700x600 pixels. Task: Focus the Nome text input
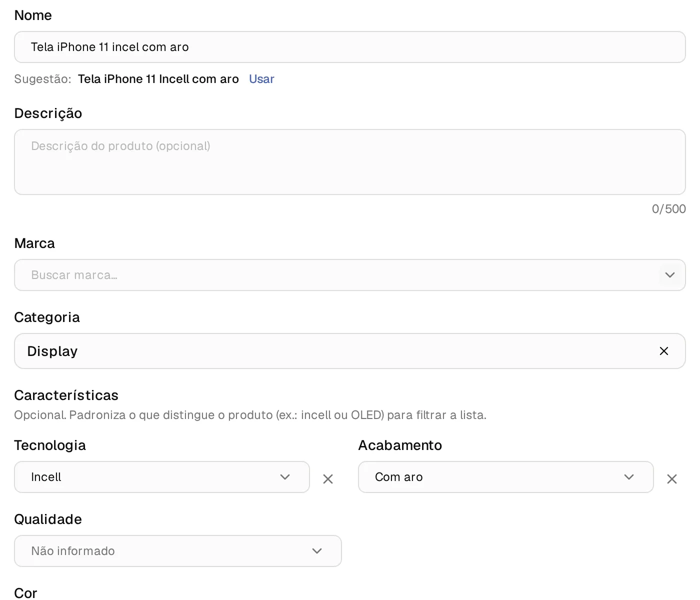coord(350,47)
